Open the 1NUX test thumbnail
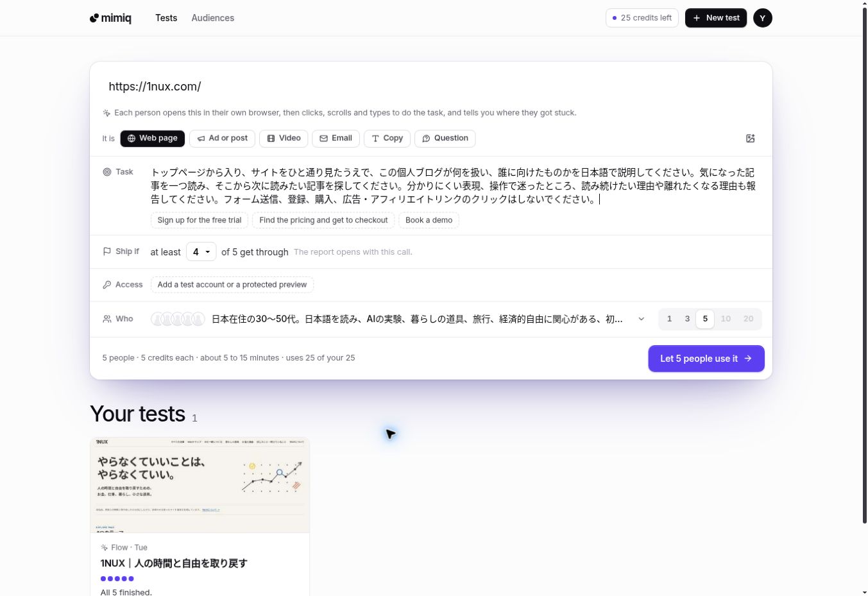Viewport: 868px width, 596px height. pos(200,486)
